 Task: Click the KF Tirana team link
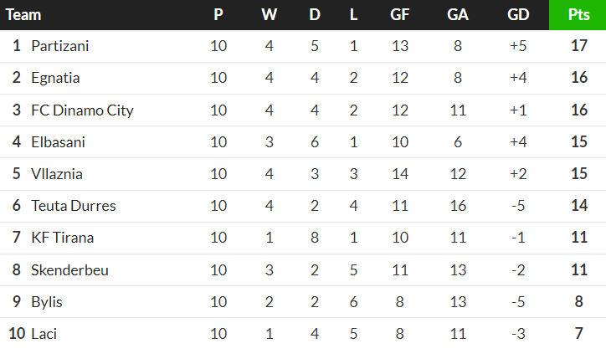click(62, 238)
